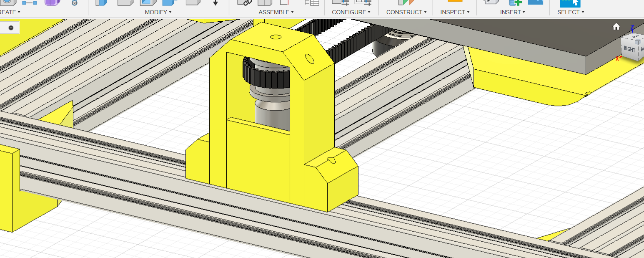The height and width of the screenshot is (258, 644).
Task: Open the MODIFY dropdown menu
Action: click(158, 12)
